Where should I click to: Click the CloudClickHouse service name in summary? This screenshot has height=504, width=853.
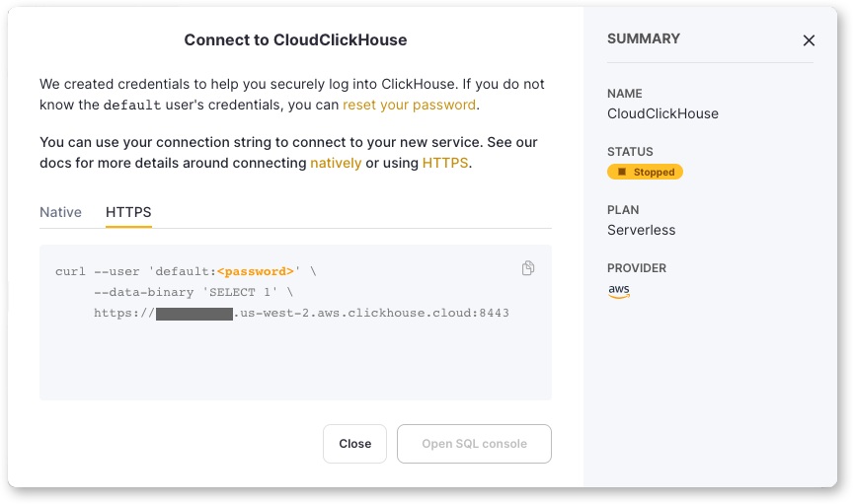[x=662, y=113]
